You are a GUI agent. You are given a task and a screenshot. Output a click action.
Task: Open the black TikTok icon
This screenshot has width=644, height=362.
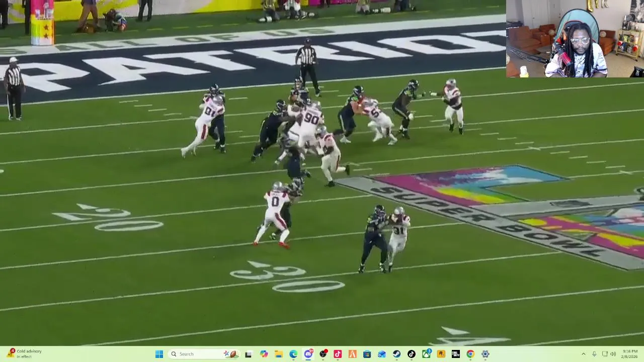pyautogui.click(x=411, y=354)
